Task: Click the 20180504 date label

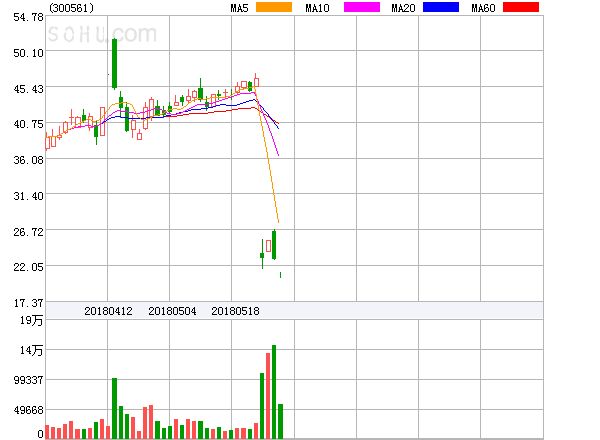Action: (x=172, y=311)
